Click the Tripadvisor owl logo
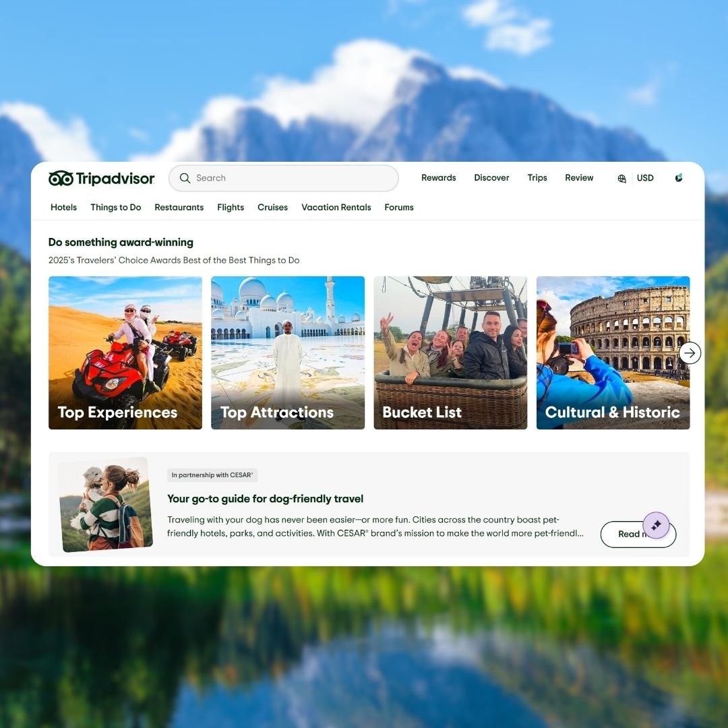The image size is (728, 728). click(x=61, y=179)
